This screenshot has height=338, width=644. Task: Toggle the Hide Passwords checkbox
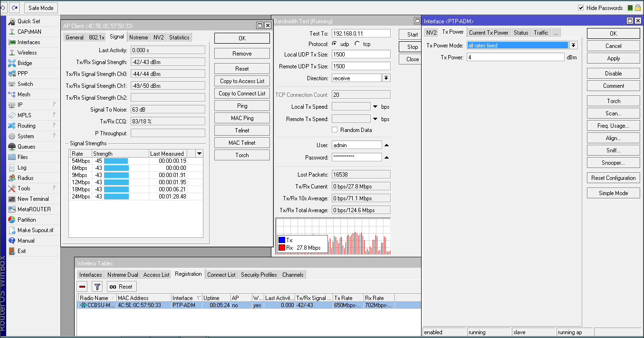[581, 8]
